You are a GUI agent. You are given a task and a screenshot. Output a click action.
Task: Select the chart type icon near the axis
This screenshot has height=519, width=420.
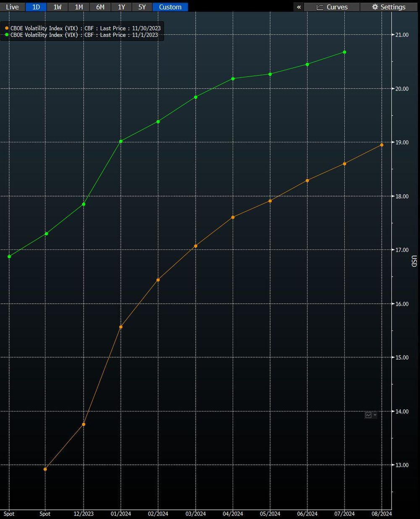pos(369,415)
